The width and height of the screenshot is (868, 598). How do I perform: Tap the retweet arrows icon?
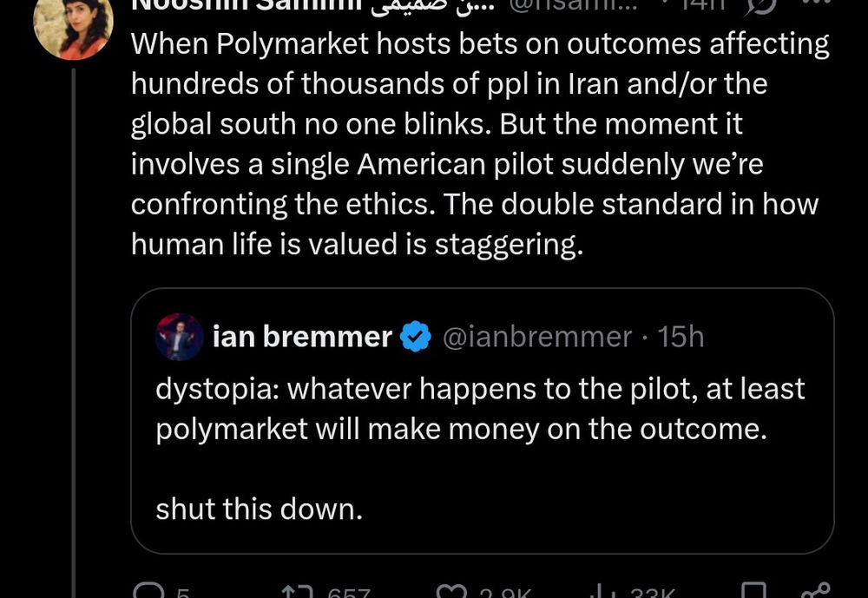click(294, 593)
